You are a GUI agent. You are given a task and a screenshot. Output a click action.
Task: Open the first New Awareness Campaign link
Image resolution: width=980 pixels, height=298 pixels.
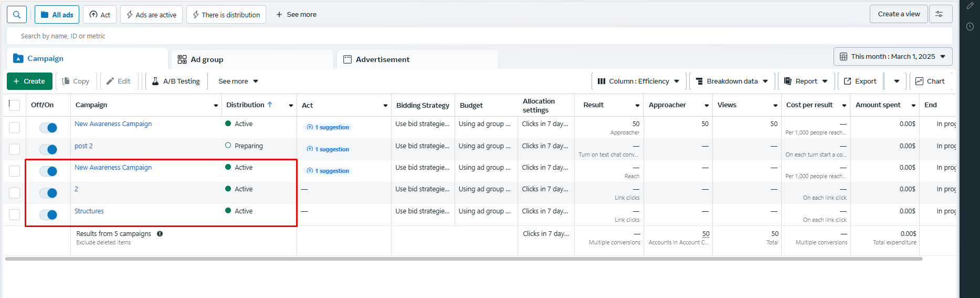tap(113, 124)
